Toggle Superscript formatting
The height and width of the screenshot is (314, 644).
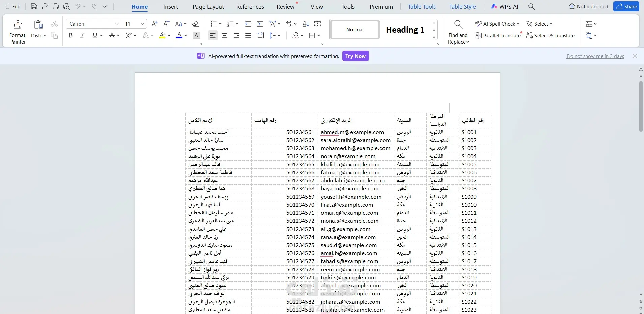[129, 35]
